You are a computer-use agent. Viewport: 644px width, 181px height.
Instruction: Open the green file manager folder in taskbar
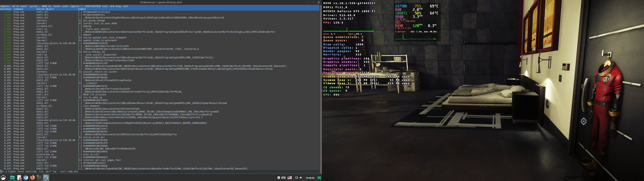coord(12,178)
